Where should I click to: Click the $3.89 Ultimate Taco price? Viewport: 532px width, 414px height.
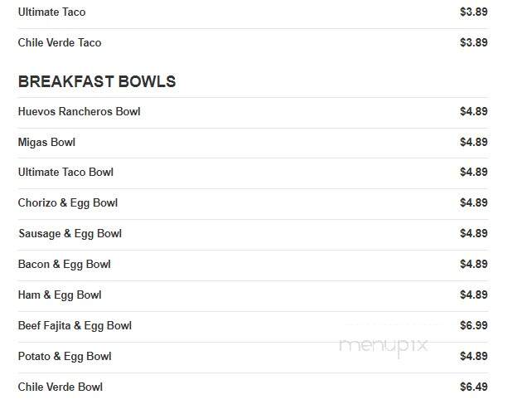point(474,12)
